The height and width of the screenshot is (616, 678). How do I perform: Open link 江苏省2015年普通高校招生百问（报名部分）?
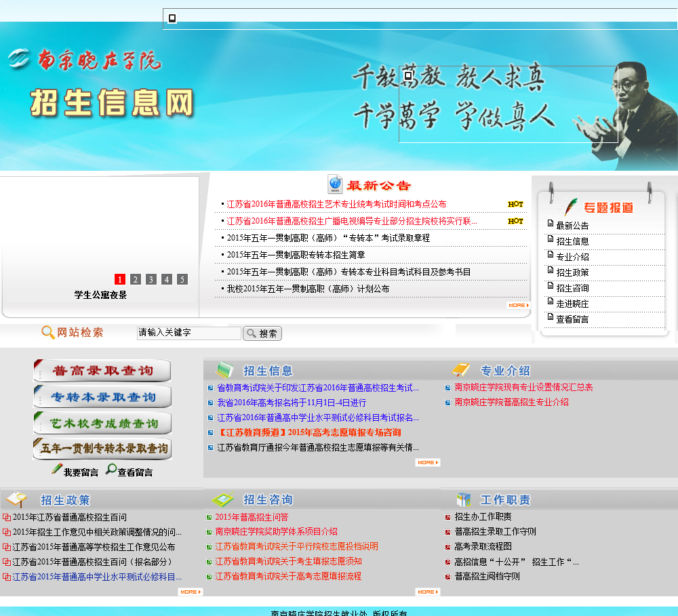coord(92,562)
